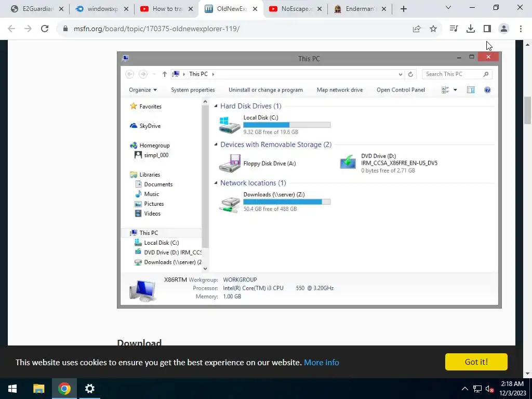Open the More info cookie link
The image size is (532, 399).
tap(321, 362)
